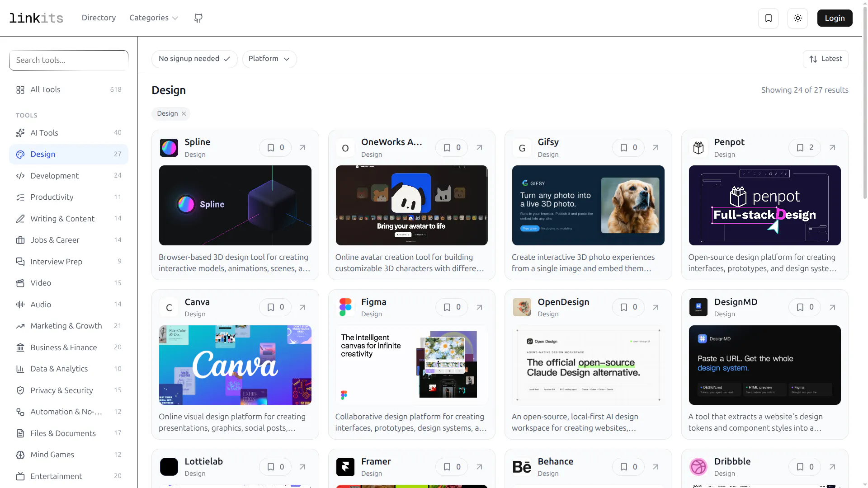
Task: Open Lottielab external link arrow
Action: pyautogui.click(x=303, y=467)
